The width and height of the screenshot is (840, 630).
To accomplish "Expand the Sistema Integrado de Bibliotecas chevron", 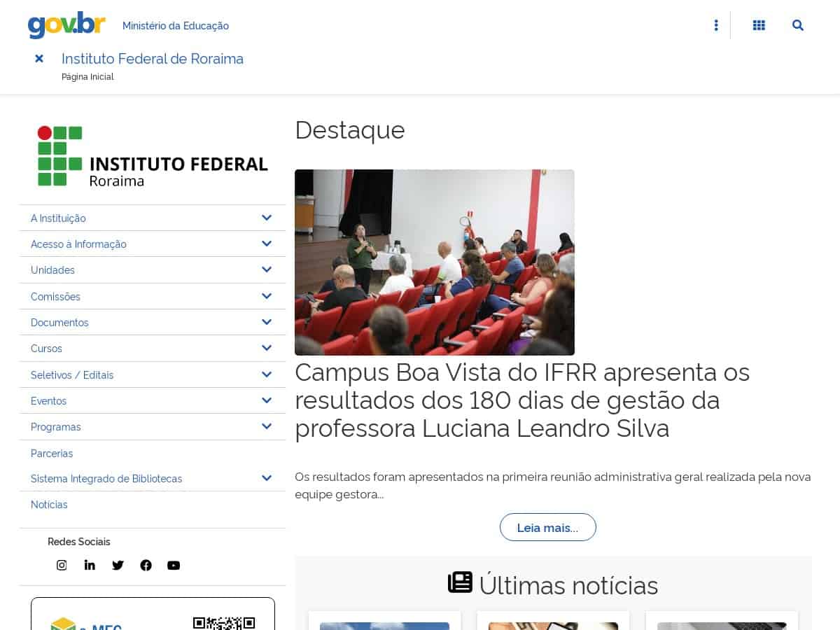I will [267, 478].
